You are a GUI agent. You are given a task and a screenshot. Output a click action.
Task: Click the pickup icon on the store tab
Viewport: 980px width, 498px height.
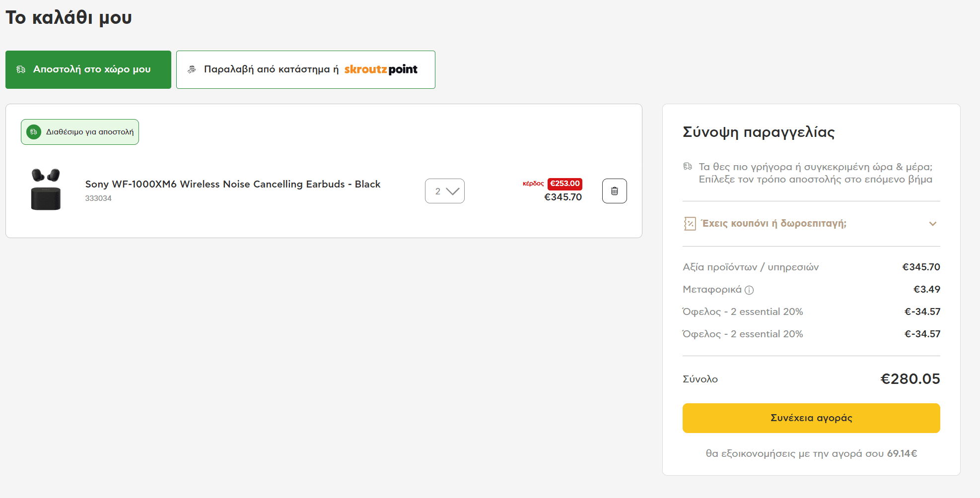point(192,69)
